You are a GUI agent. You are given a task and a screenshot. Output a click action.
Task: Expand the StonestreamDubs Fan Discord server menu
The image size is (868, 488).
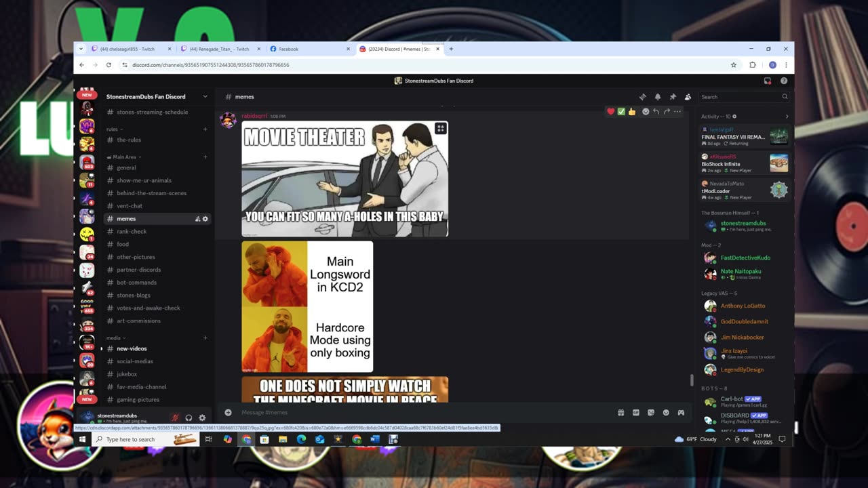coord(205,97)
